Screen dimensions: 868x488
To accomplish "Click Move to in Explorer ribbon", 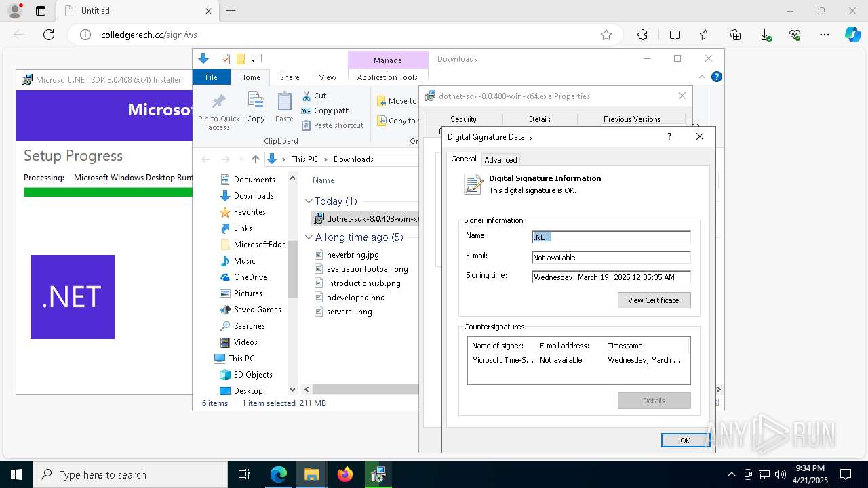I will 397,101.
